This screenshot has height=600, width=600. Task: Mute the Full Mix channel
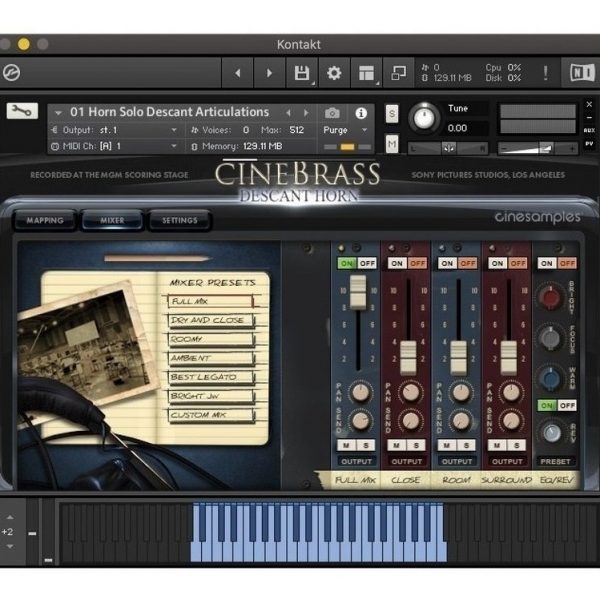[x=346, y=445]
